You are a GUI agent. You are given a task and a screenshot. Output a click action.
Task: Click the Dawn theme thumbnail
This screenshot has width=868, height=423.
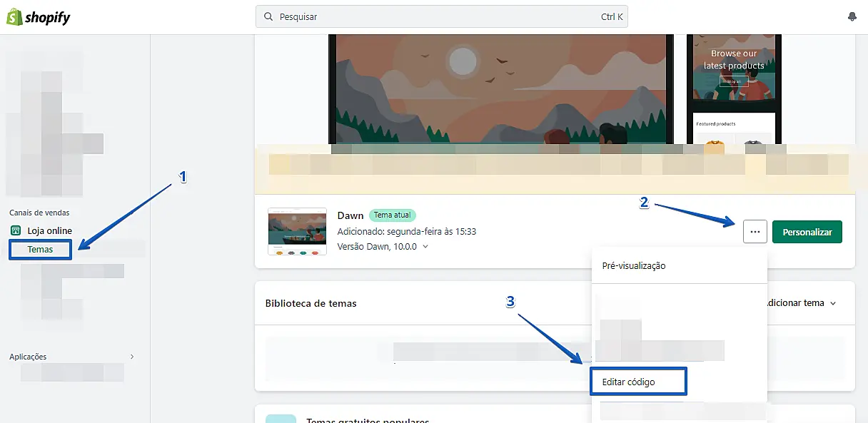click(x=297, y=232)
